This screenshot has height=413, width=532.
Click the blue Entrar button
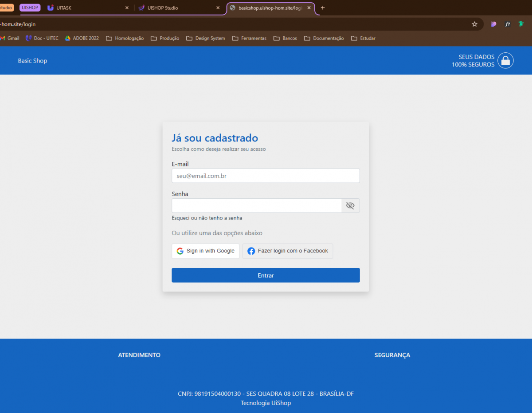266,275
